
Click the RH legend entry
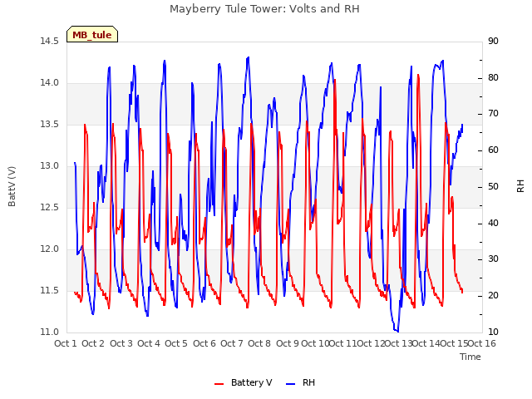pyautogui.click(x=301, y=382)
